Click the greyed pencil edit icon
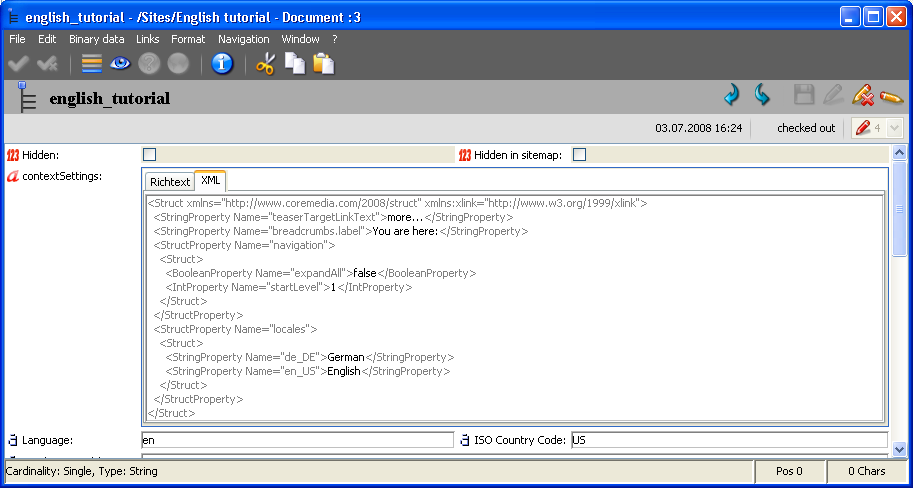The height and width of the screenshot is (488, 913). 833,95
